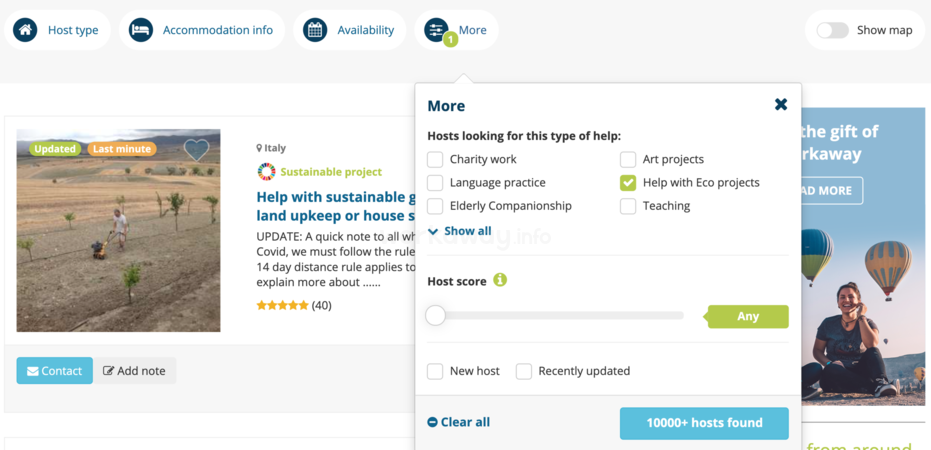Screen dimensions: 931x450
Task: Click the calendar icon for Availability
Action: tap(315, 30)
